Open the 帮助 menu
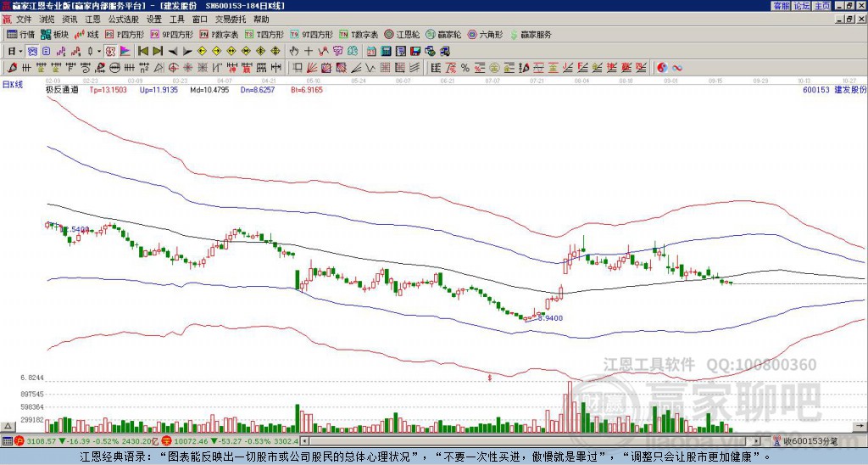This screenshot has width=868, height=465. tap(261, 20)
